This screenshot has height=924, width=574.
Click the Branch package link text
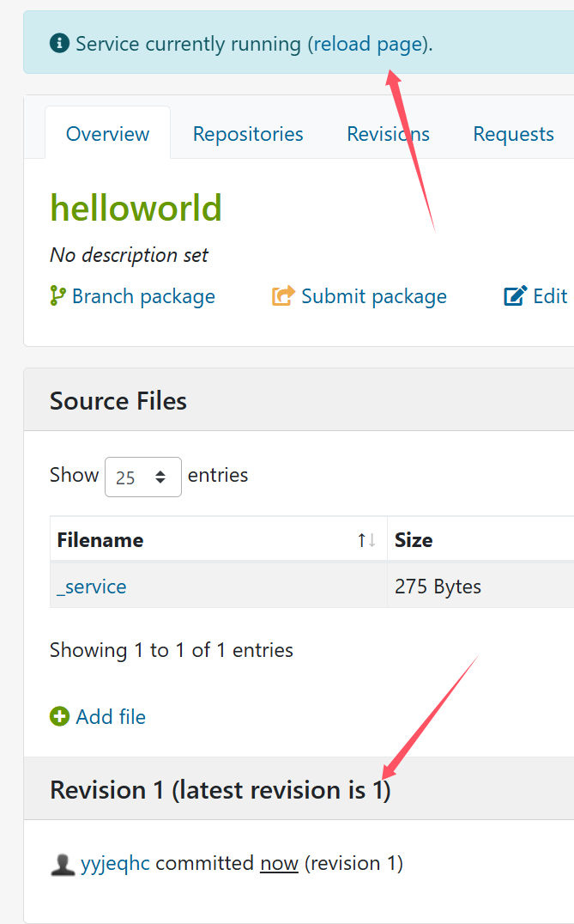click(x=143, y=296)
